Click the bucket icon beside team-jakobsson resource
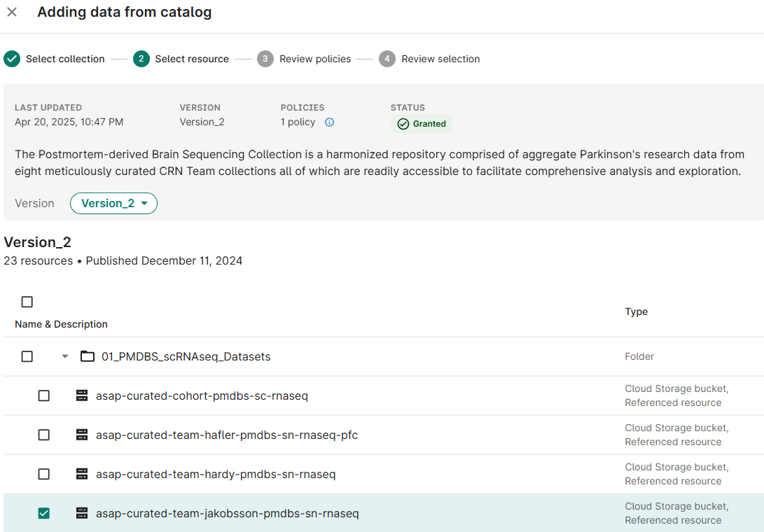Viewport: 764px width, 532px height. point(82,514)
